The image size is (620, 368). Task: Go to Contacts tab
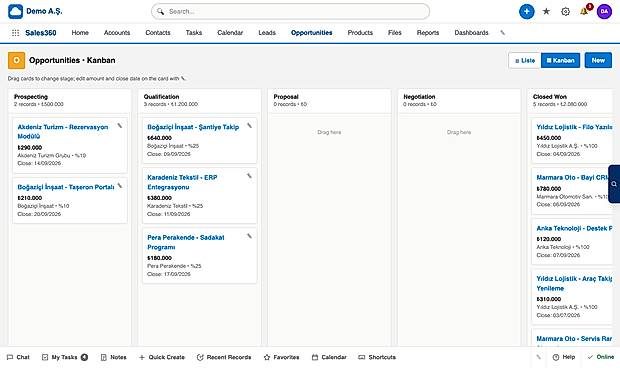[158, 33]
